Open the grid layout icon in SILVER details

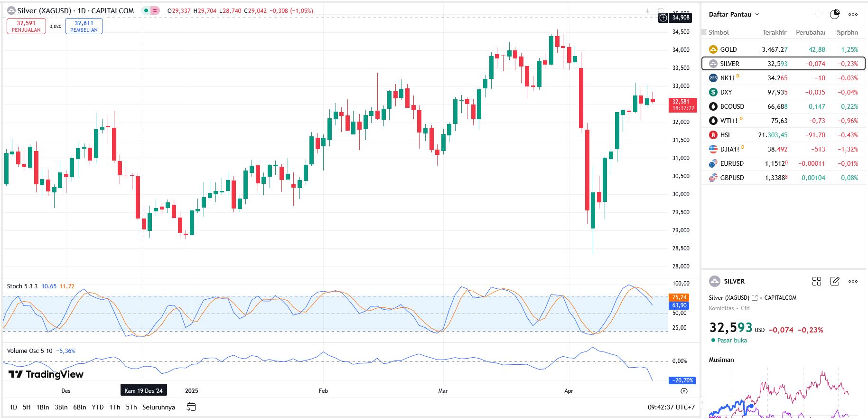click(817, 281)
